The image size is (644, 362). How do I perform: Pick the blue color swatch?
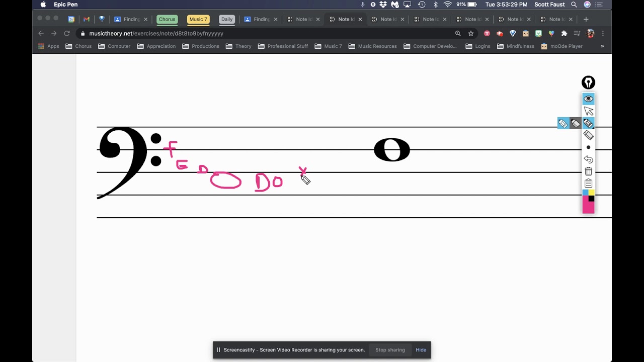585,193
